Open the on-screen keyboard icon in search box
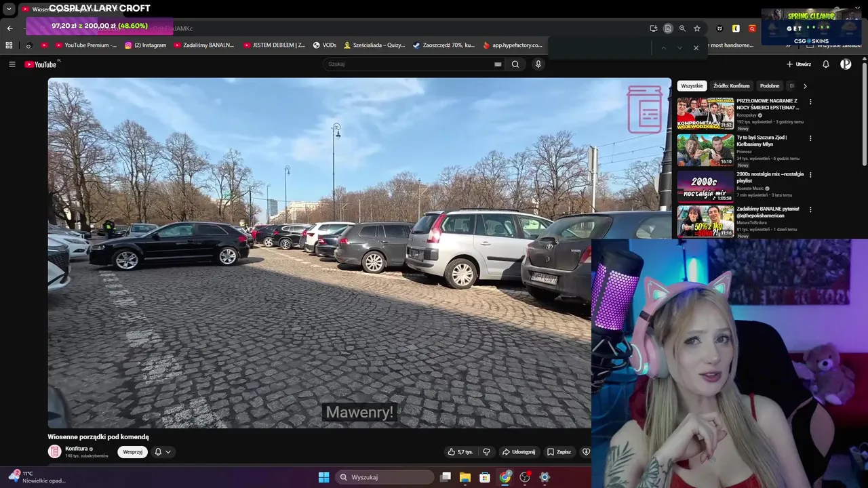 [498, 64]
